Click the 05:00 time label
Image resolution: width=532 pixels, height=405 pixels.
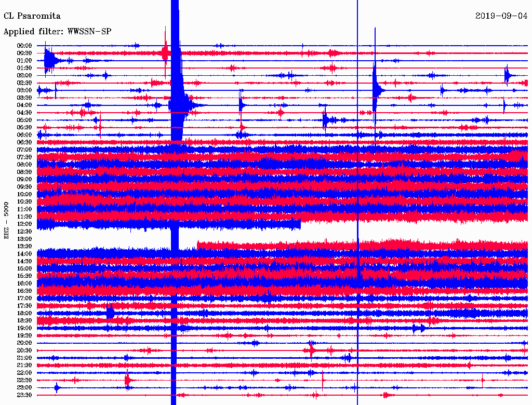point(24,120)
